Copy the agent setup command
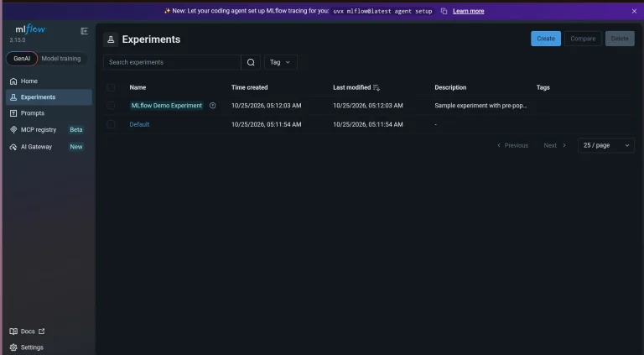Viewport: 644px width, 355px height. [444, 11]
